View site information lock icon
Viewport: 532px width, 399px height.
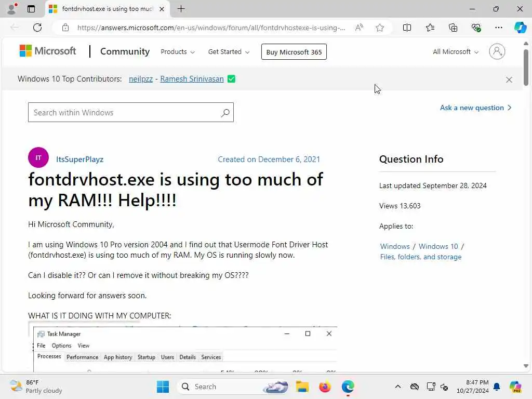[x=65, y=28]
